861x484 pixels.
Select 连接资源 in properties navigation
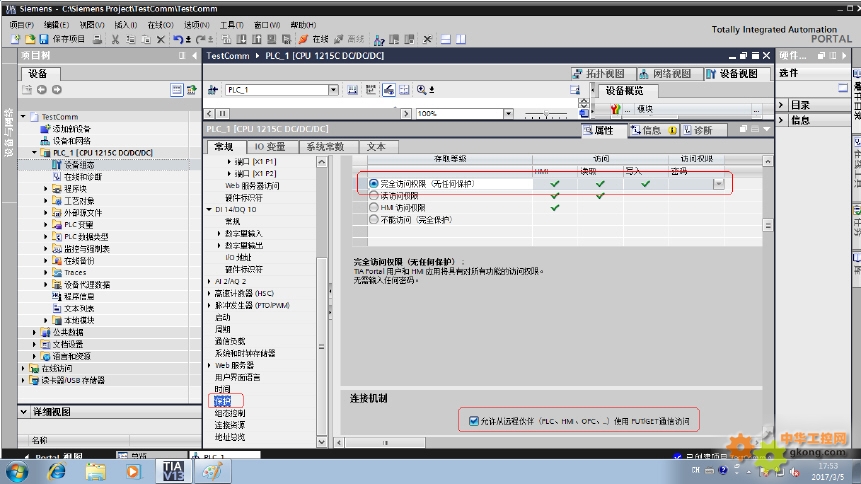click(230, 425)
